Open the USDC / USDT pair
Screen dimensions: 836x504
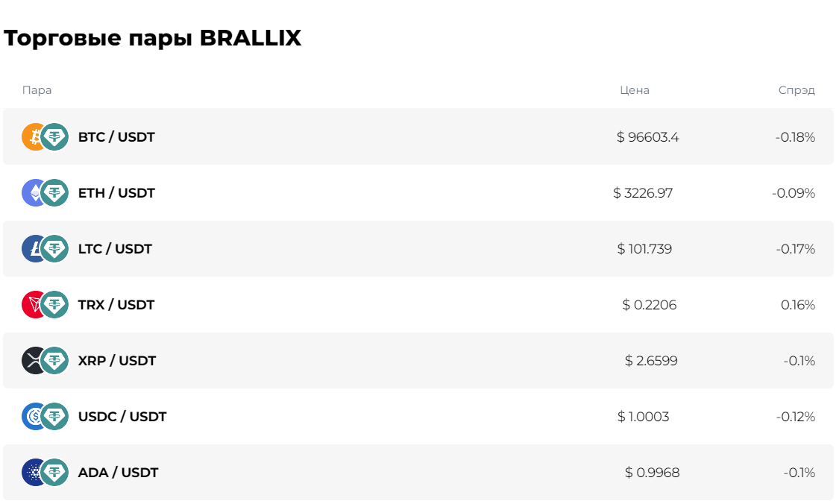coord(122,417)
